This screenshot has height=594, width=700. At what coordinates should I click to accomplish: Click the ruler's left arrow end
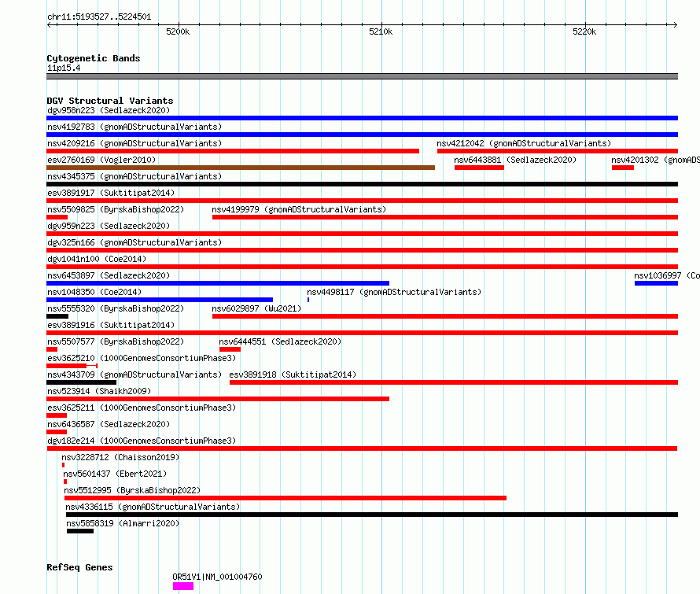[x=49, y=25]
